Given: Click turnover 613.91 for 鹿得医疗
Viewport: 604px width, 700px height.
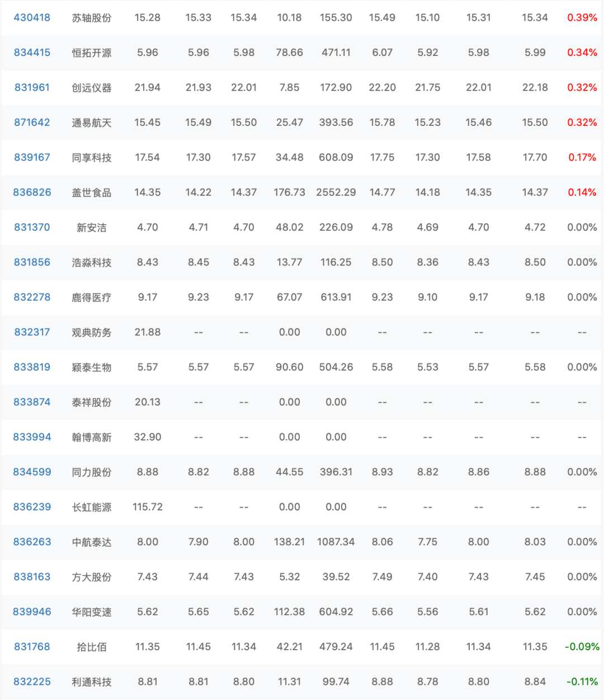Looking at the screenshot, I should click(336, 297).
